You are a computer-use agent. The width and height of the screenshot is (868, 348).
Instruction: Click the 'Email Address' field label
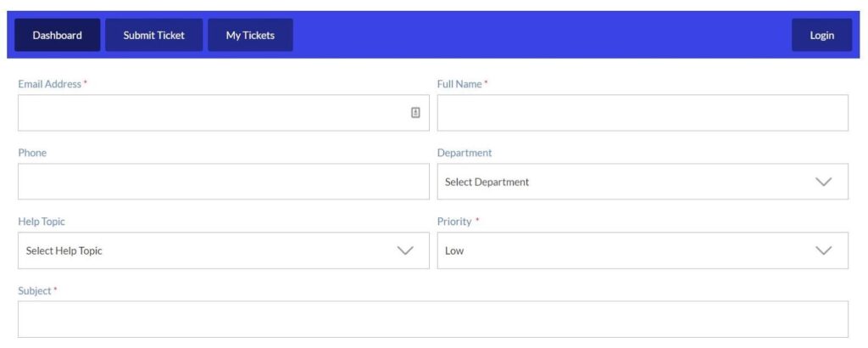[x=49, y=84]
